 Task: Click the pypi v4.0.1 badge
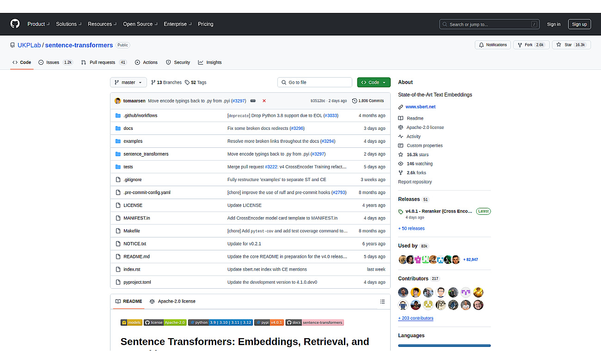tap(269, 322)
